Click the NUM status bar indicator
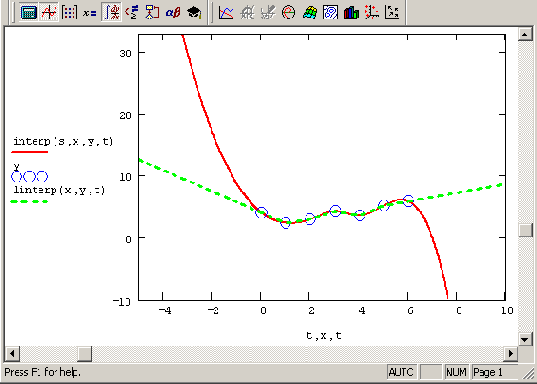The height and width of the screenshot is (384, 537). click(x=456, y=372)
